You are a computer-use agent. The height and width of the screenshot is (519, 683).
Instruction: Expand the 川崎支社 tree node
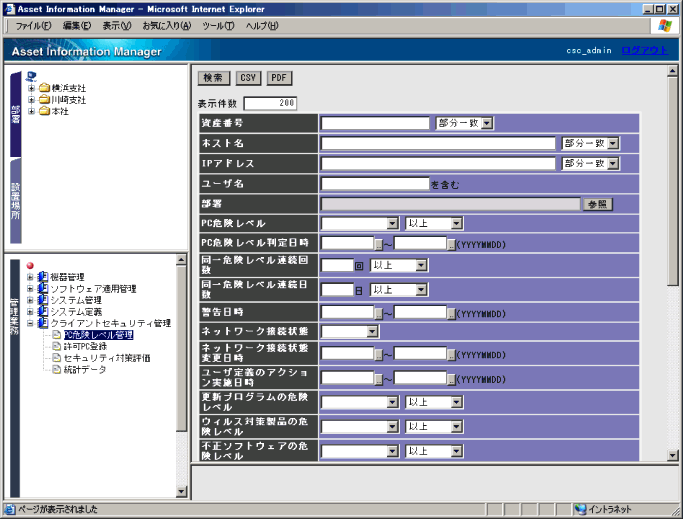pyautogui.click(x=32, y=100)
